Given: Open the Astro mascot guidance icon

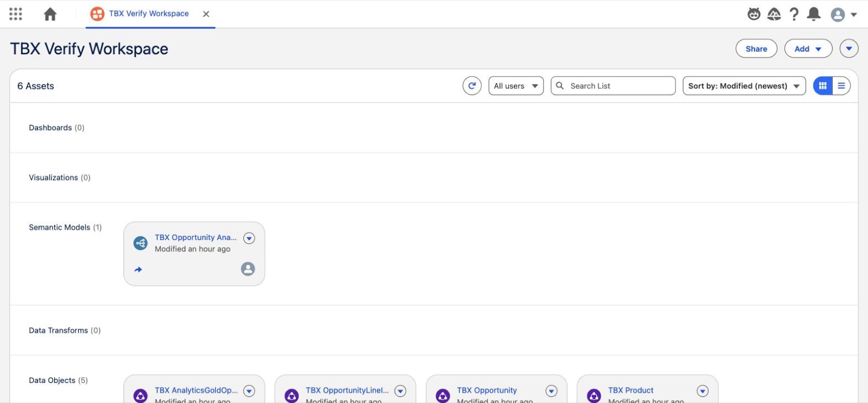Looking at the screenshot, I should pyautogui.click(x=754, y=14).
